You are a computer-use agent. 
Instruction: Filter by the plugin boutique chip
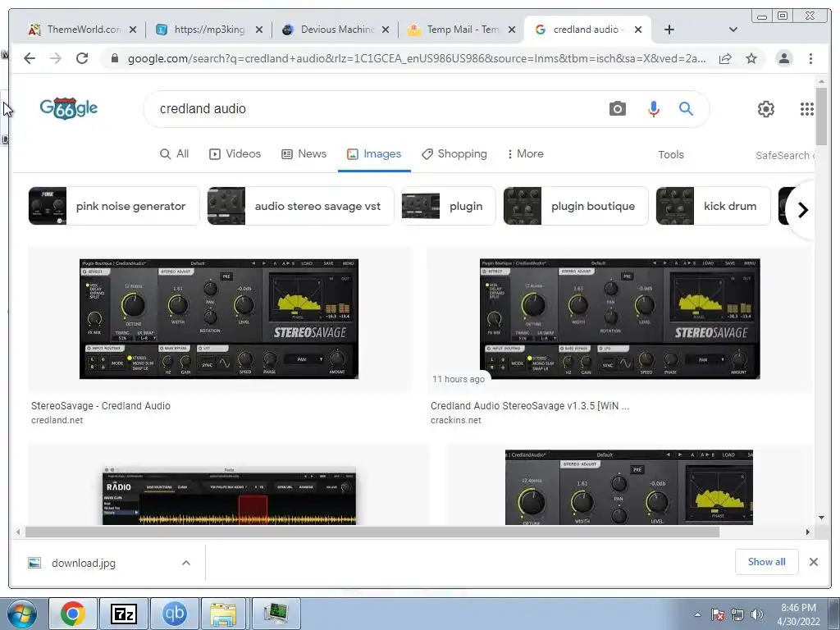pyautogui.click(x=575, y=206)
